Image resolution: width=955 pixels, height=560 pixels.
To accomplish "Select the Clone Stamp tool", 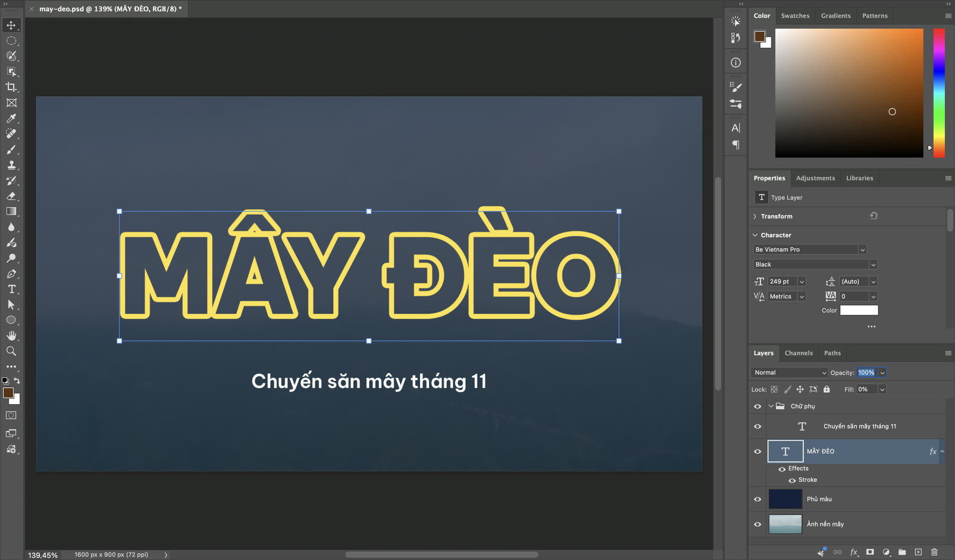I will click(11, 165).
